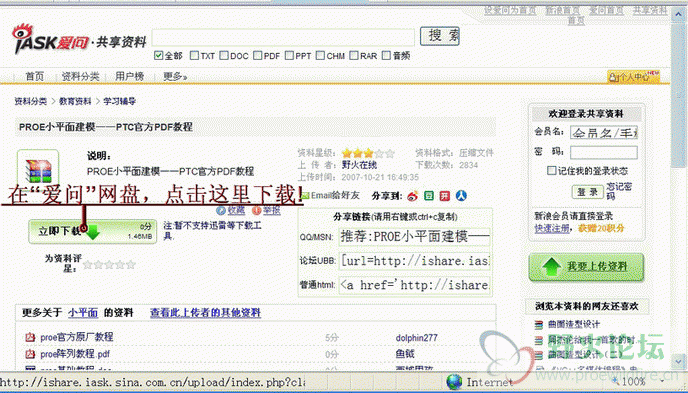Click the green download arrow icon

93,232
